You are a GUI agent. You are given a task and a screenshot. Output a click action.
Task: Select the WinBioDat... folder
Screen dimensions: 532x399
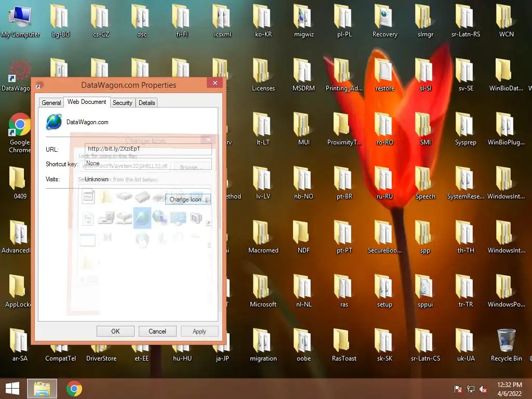pyautogui.click(x=506, y=75)
